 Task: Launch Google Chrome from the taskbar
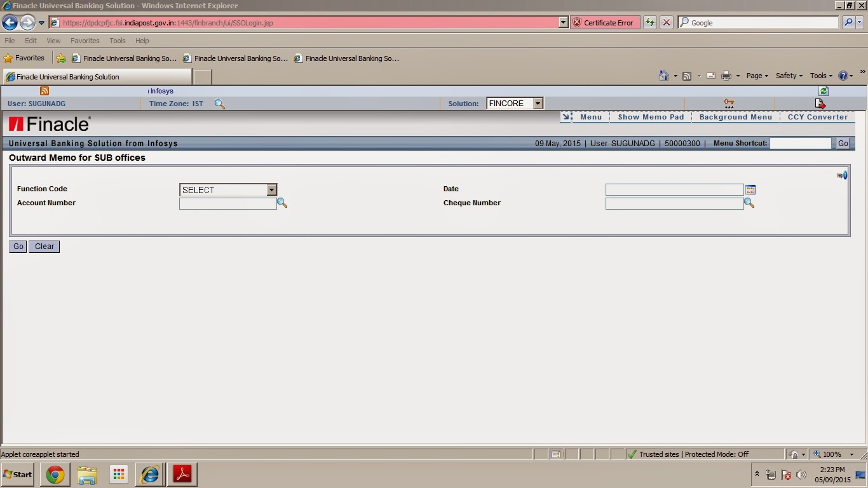click(55, 474)
